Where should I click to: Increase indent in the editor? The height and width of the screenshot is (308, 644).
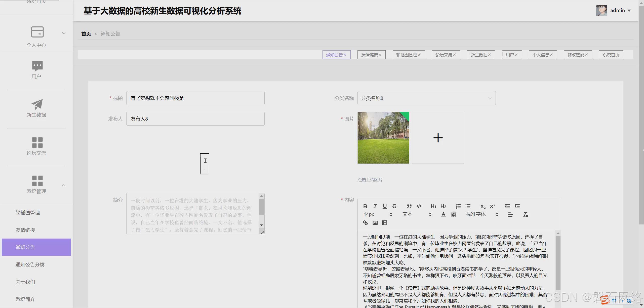coord(517,206)
